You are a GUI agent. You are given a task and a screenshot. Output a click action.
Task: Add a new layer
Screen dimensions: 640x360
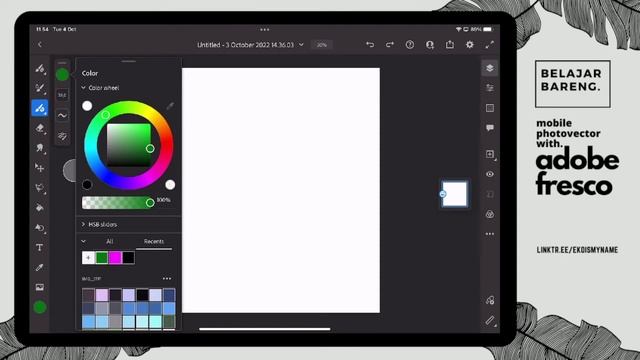coord(490,154)
